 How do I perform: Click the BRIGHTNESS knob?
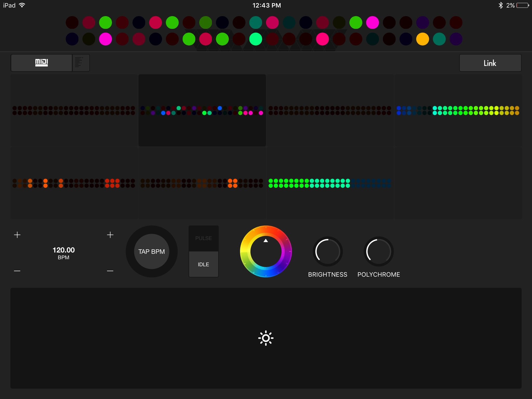(328, 251)
